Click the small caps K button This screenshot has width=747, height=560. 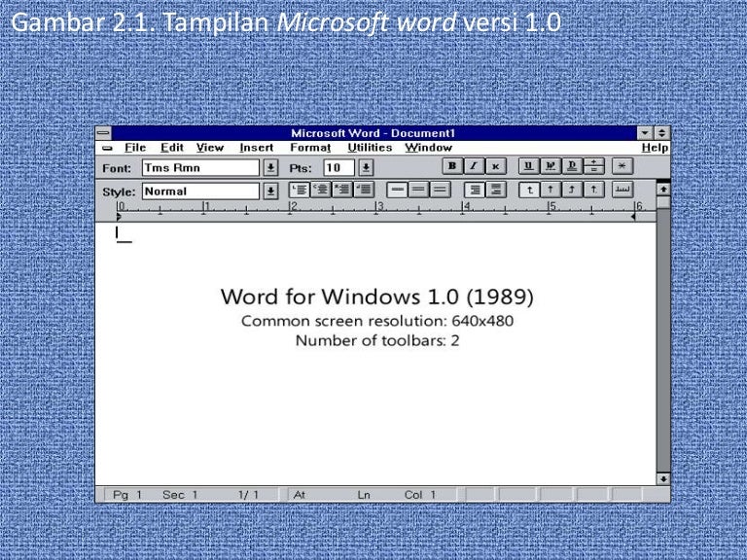click(495, 167)
